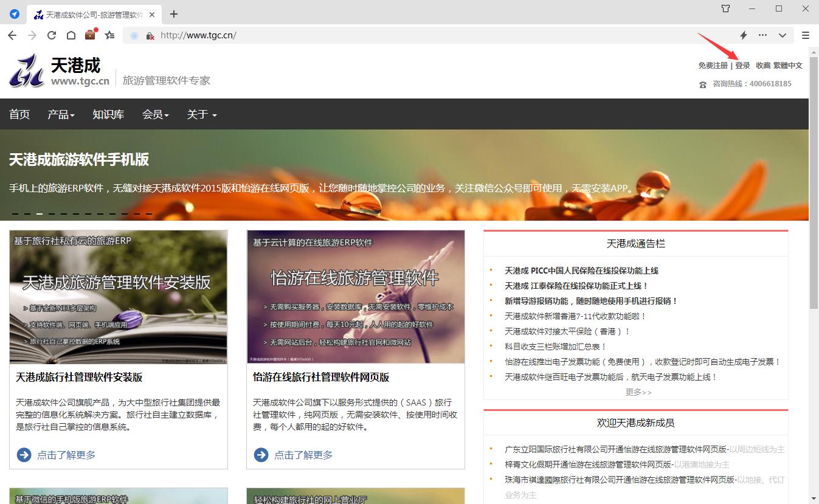This screenshot has height=504, width=819.
Task: Open the favorites star list icon
Action: click(x=109, y=35)
